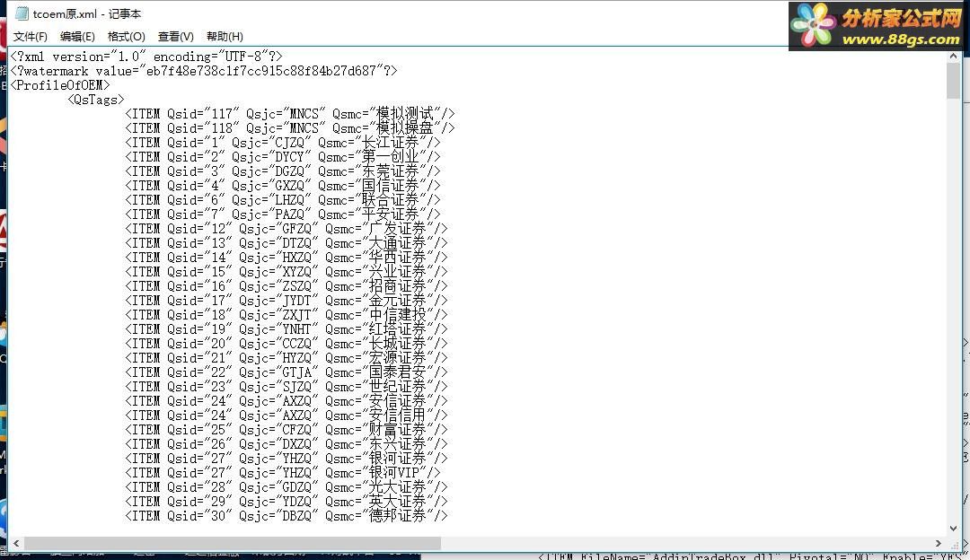Screen dimensions: 970x560
Task: Open the 编辑(E) menu
Action: [77, 37]
